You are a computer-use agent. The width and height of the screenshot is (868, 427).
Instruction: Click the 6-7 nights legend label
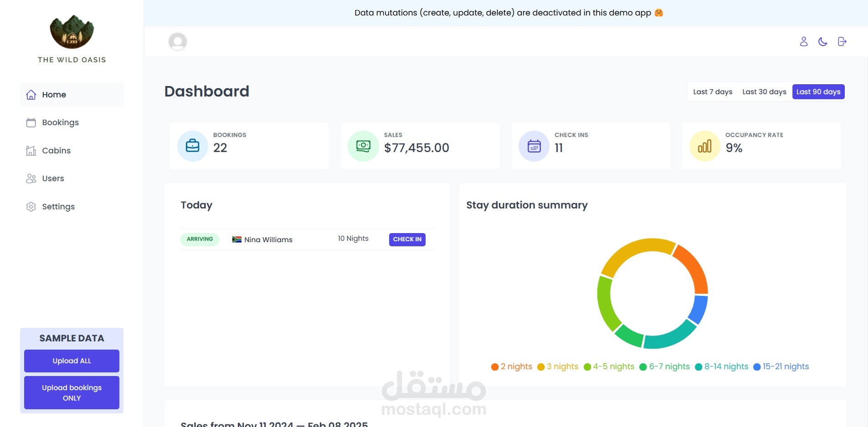point(669,366)
